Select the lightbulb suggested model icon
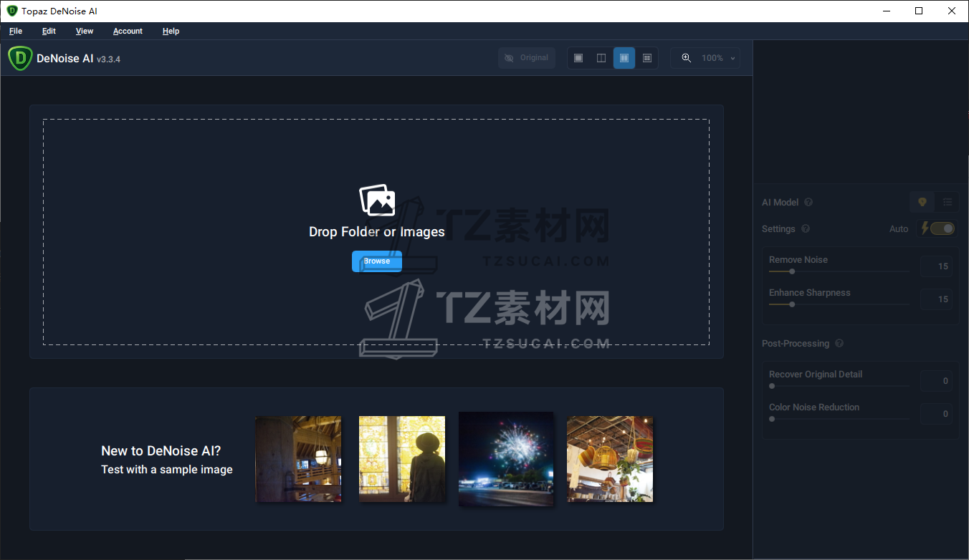969x560 pixels. tap(922, 203)
